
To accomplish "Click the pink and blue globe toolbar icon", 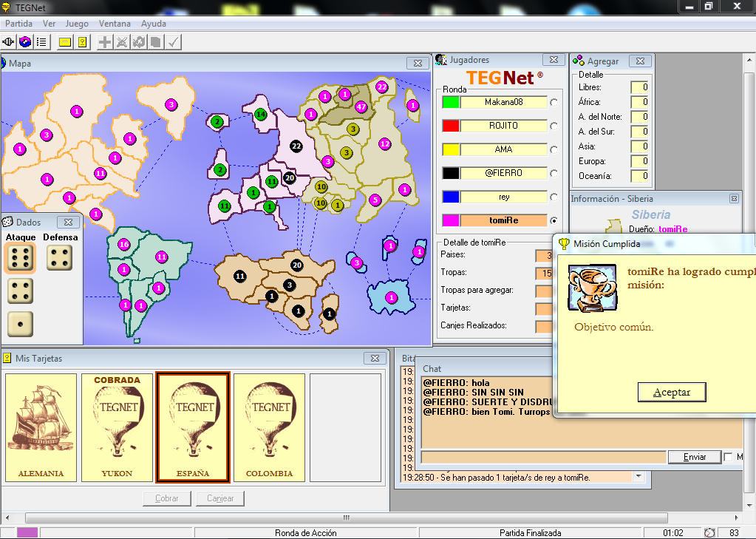I will (x=25, y=42).
